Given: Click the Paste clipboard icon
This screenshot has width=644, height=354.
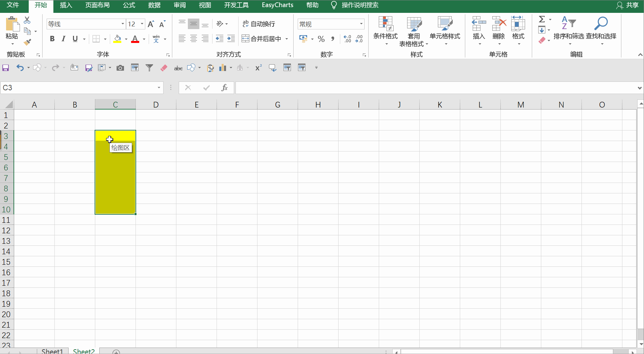Looking at the screenshot, I should tap(12, 24).
